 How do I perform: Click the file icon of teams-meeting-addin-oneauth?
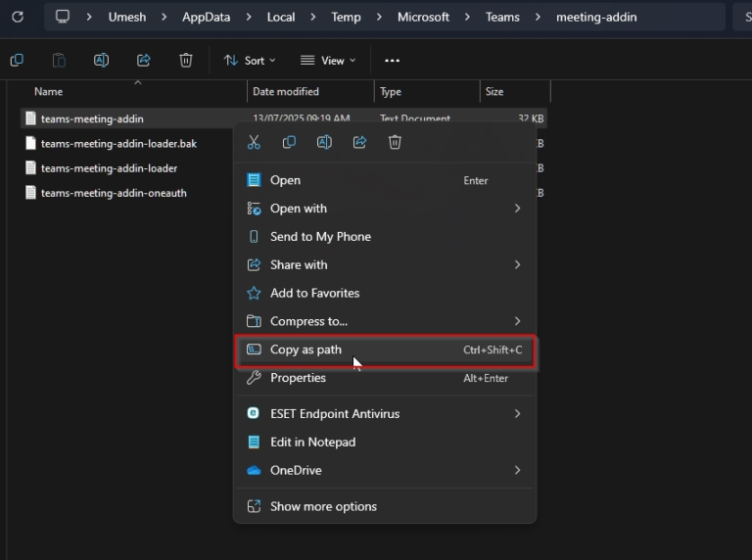click(x=30, y=193)
